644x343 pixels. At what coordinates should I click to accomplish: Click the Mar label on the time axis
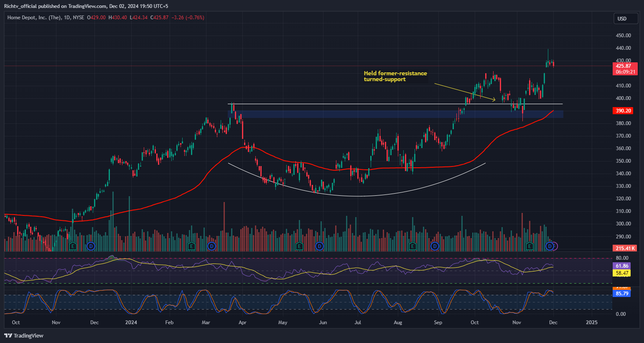click(x=206, y=323)
